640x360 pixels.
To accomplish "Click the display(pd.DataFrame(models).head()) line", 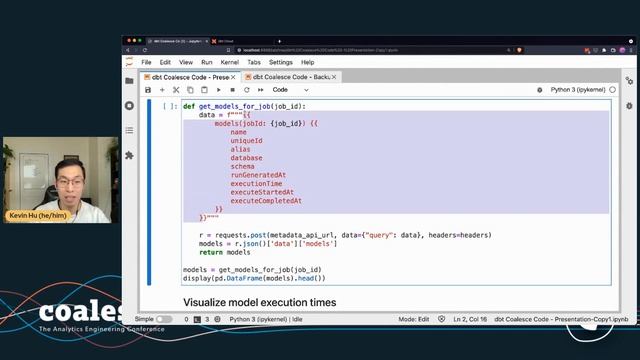I will (x=254, y=278).
